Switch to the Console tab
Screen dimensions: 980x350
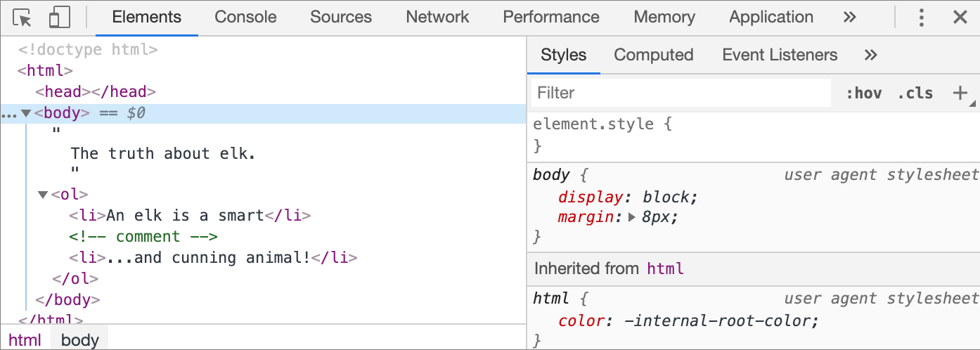tap(245, 18)
